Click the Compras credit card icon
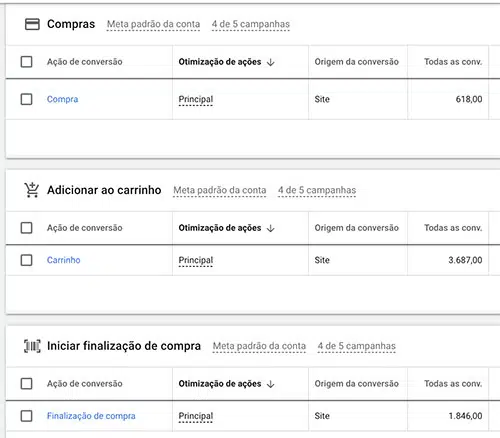The width and height of the screenshot is (500, 438). tap(32, 24)
